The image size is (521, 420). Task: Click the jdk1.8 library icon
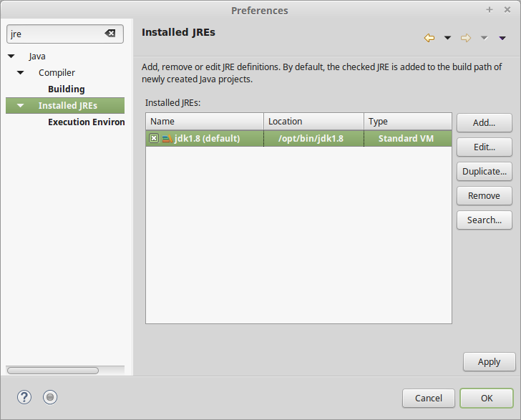pyautogui.click(x=167, y=139)
